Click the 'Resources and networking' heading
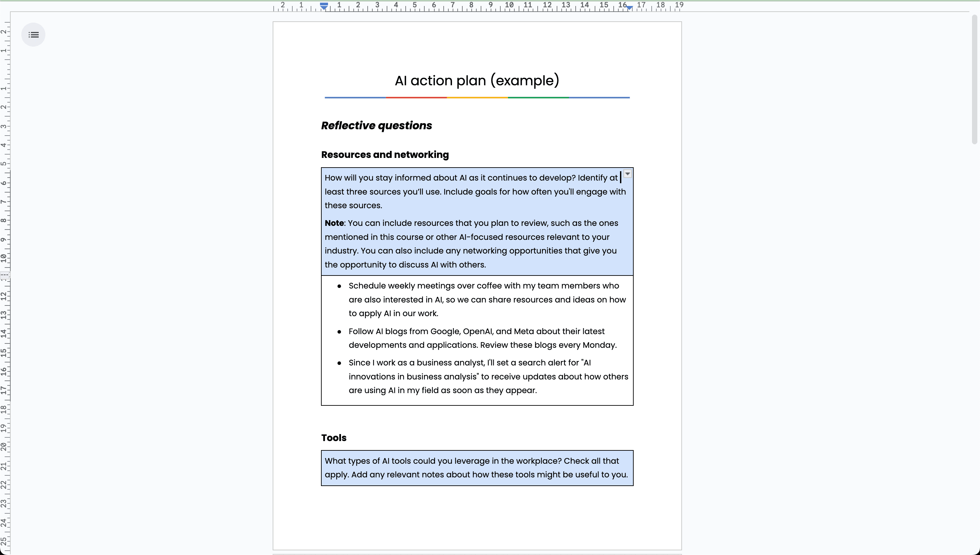Screen dimensions: 980x555 tap(385, 154)
